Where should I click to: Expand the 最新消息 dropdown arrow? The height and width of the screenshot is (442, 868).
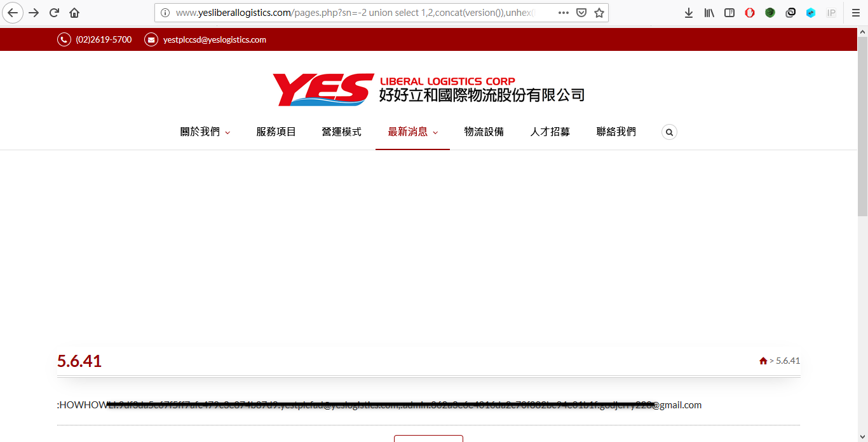(435, 132)
